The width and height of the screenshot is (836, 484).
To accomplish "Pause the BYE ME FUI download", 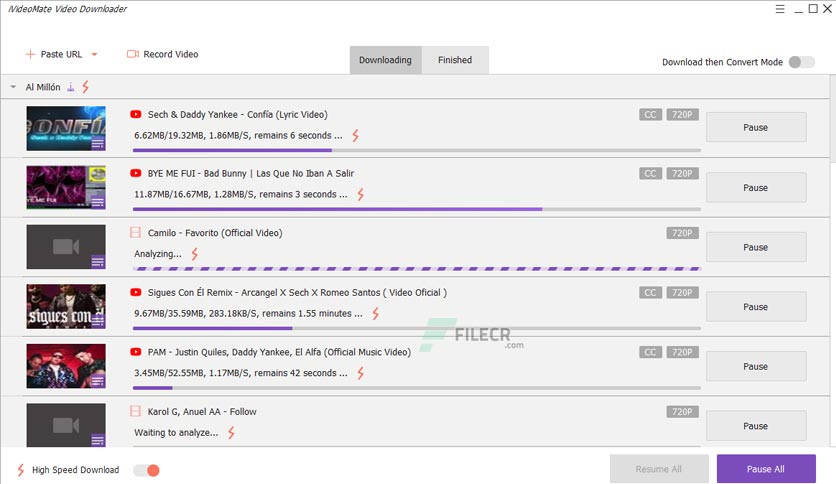I will point(756,188).
